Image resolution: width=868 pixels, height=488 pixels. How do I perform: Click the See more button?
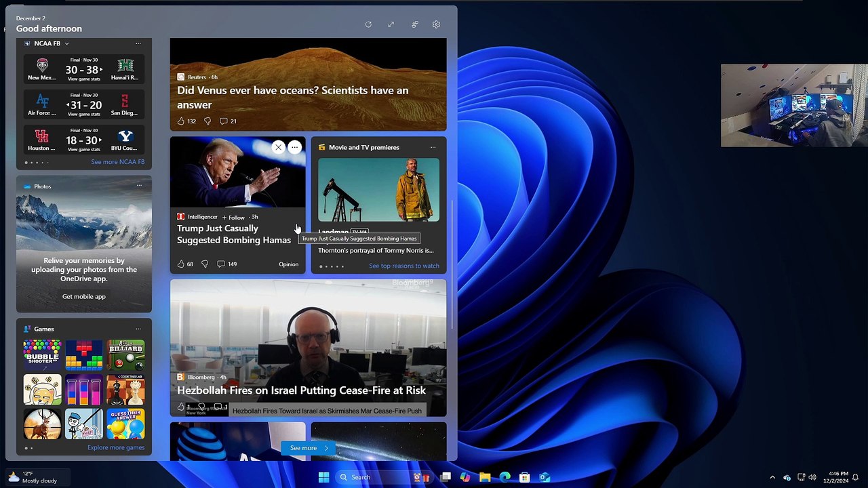click(308, 448)
